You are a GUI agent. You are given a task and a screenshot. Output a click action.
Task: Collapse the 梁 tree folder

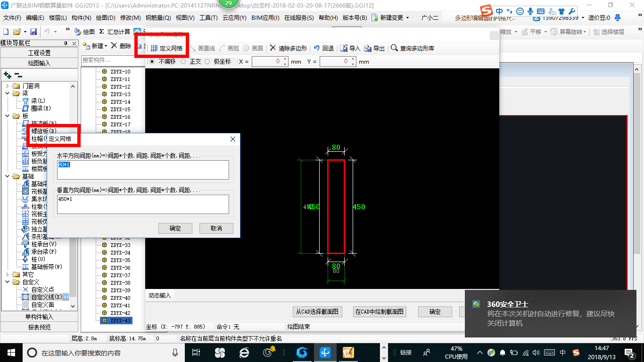7,93
